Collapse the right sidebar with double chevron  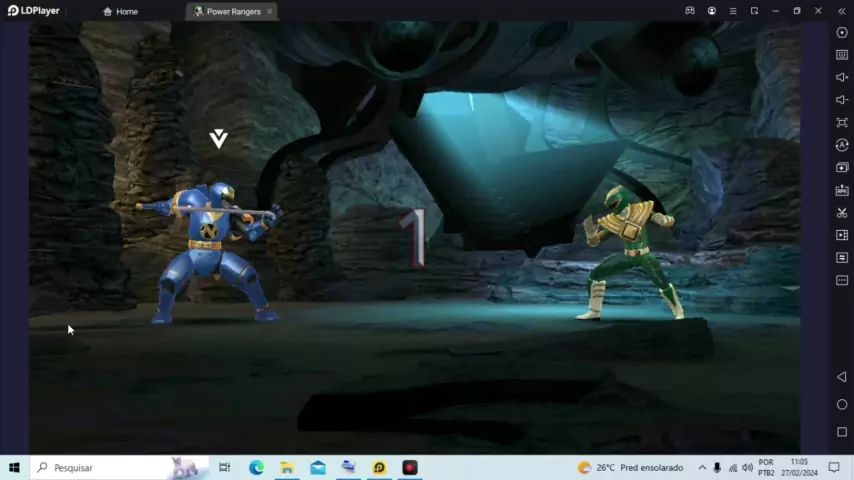[842, 11]
